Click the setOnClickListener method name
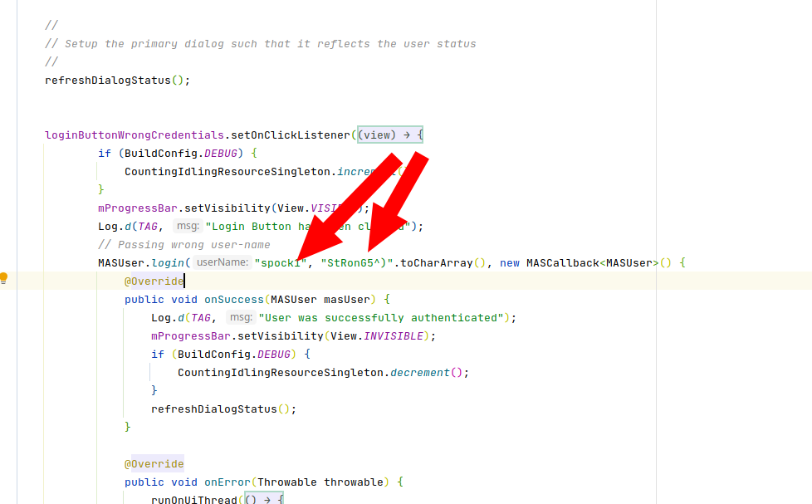812x504 pixels. (291, 135)
